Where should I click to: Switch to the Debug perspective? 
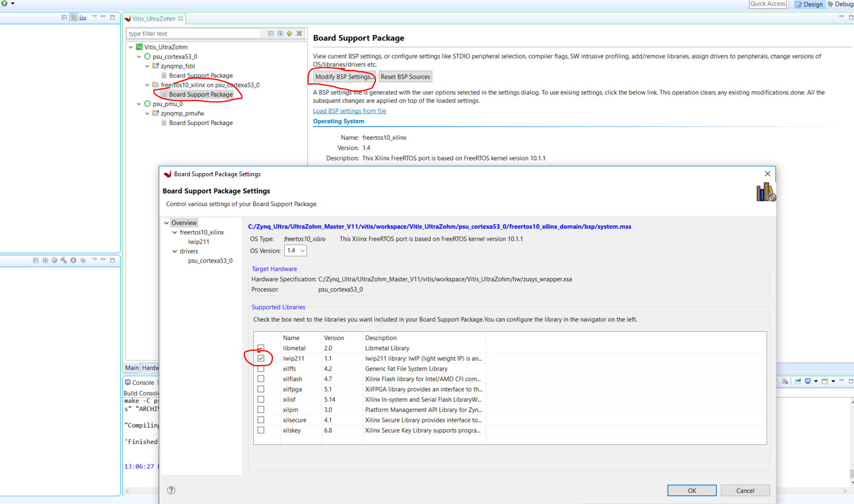(841, 4)
